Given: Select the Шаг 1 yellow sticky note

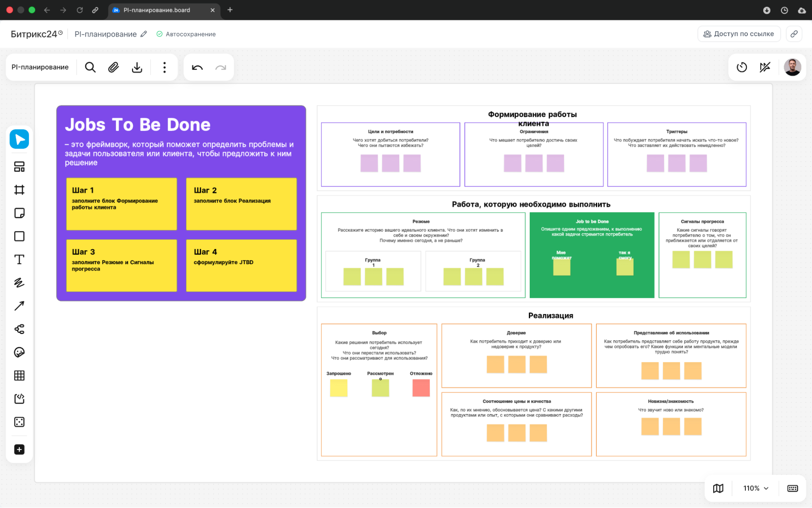Looking at the screenshot, I should tap(121, 204).
